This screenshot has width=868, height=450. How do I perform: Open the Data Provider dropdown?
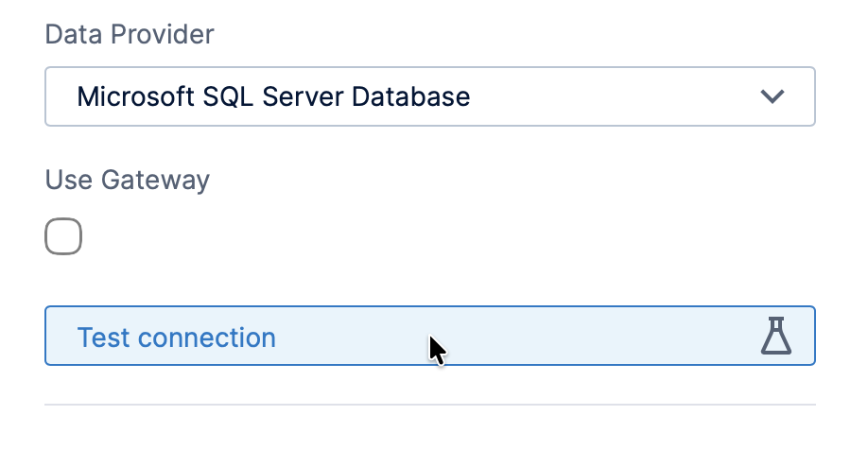pyautogui.click(x=430, y=96)
